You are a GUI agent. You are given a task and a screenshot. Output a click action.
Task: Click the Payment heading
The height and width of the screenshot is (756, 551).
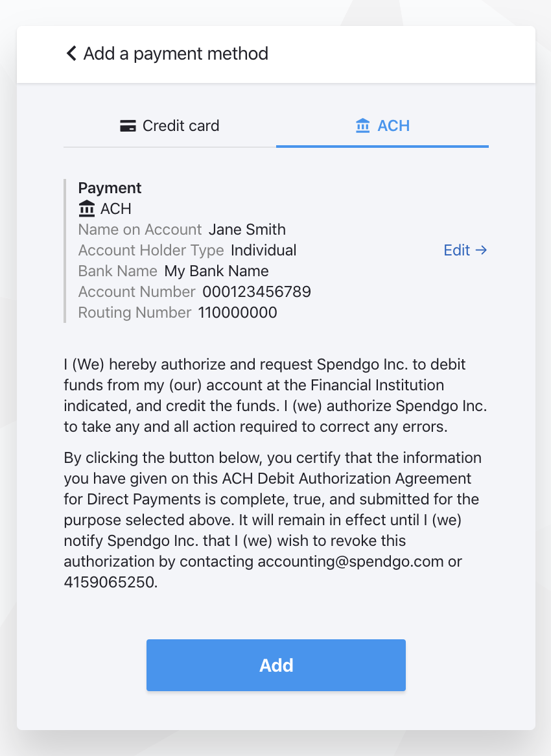(x=110, y=188)
